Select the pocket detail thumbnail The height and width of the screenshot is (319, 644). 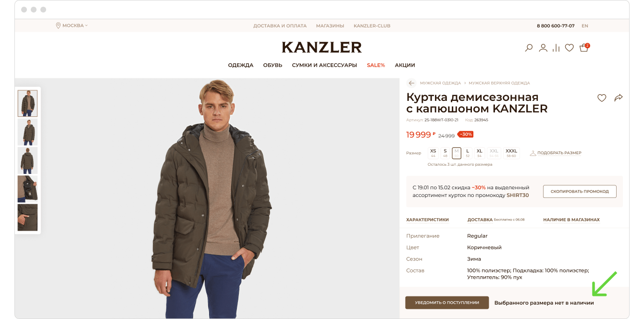click(x=27, y=218)
